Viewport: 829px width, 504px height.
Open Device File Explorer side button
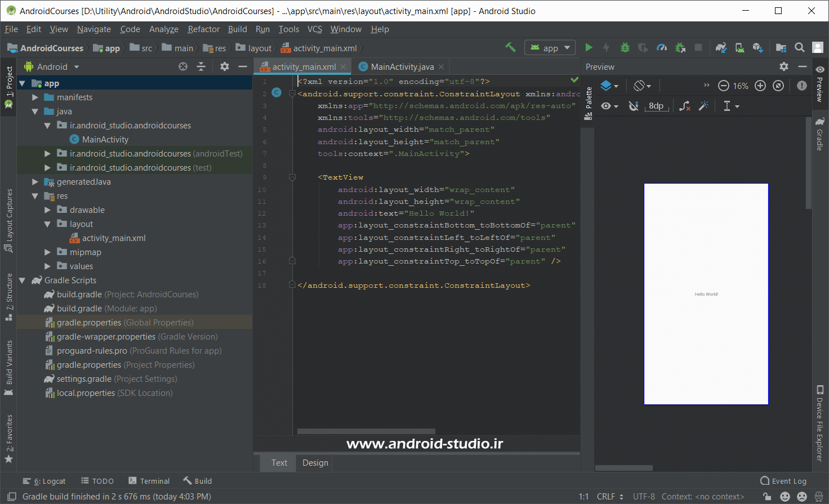pyautogui.click(x=820, y=423)
